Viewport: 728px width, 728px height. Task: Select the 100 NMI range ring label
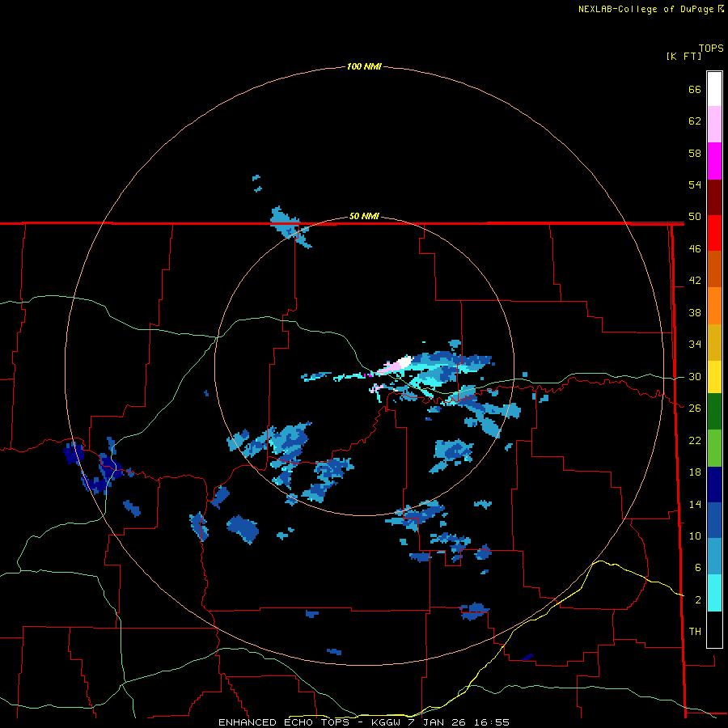tap(364, 66)
